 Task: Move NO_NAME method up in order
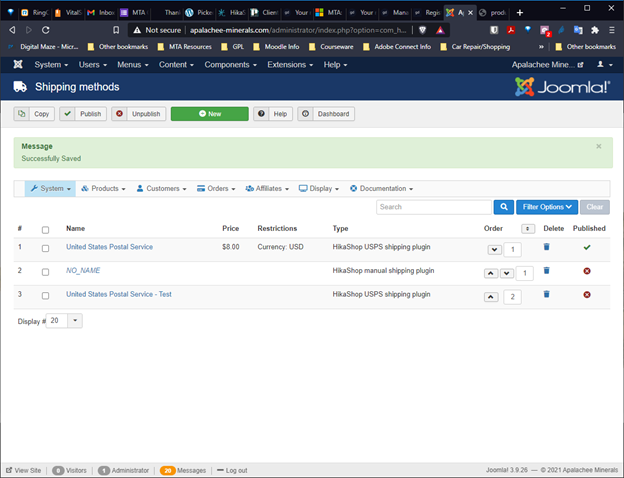point(491,273)
